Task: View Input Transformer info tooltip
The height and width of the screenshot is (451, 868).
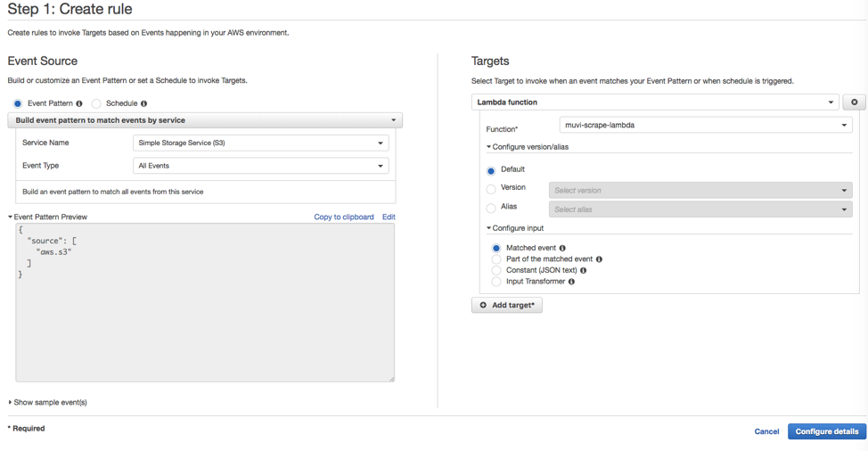Action: (572, 282)
